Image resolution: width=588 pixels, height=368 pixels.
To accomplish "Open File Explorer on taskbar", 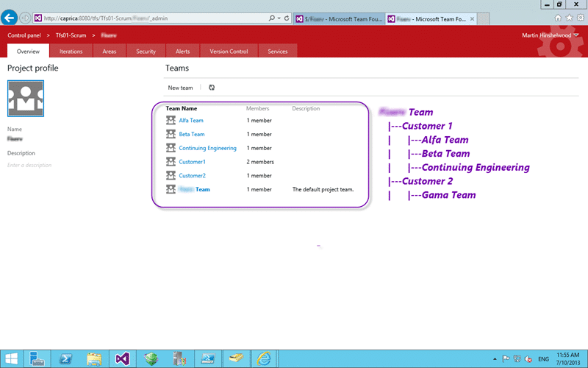I will [x=94, y=359].
